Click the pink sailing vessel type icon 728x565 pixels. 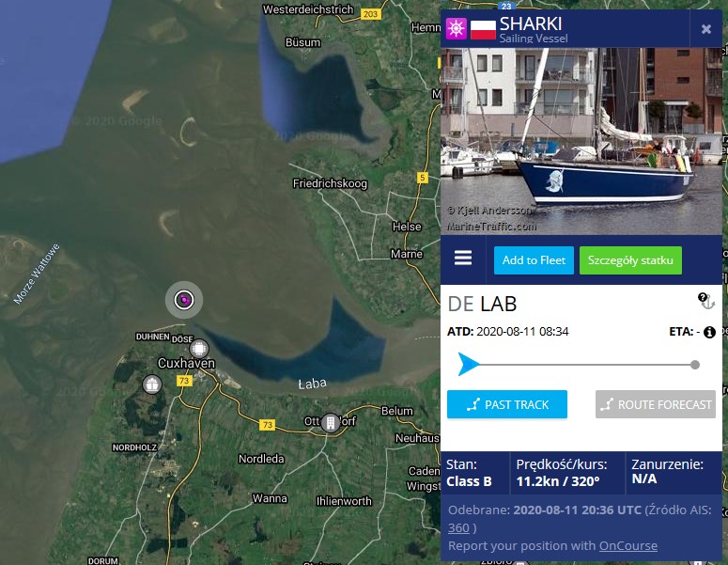(x=456, y=28)
